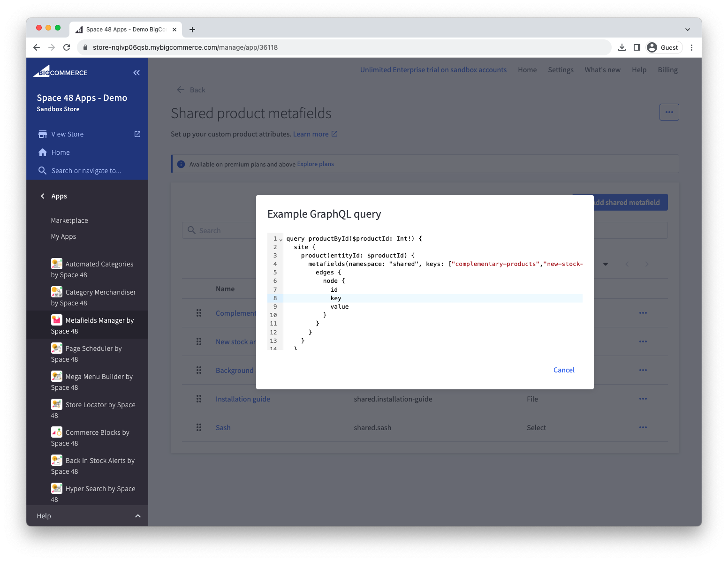The width and height of the screenshot is (728, 561).
Task: Click the BigCommerce logo
Action: 61,71
